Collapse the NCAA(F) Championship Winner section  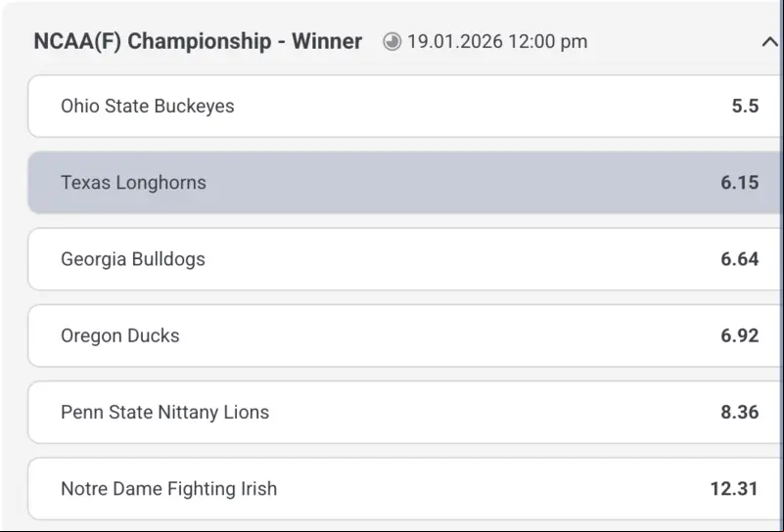(x=769, y=42)
